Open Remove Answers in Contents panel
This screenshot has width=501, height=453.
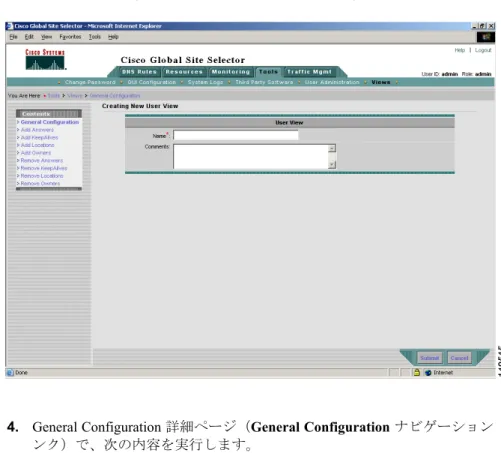pos(42,160)
